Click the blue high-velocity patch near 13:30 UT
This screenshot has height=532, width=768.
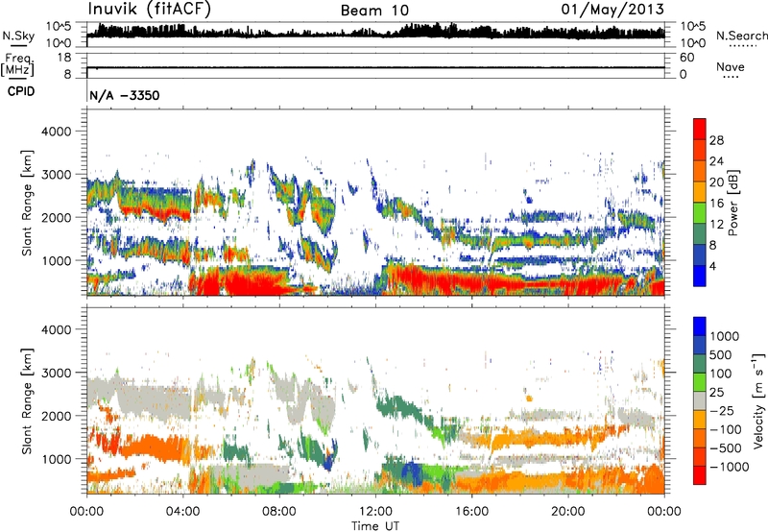[x=414, y=474]
